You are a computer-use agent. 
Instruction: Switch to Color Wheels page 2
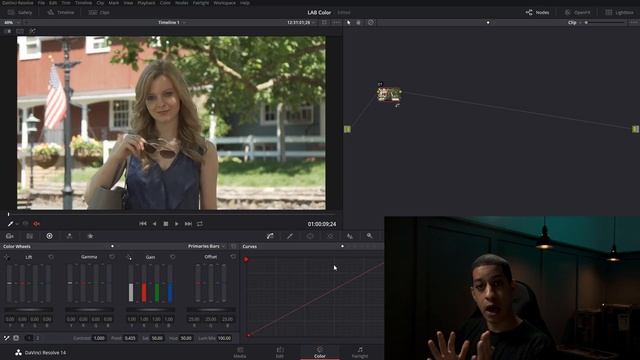38,338
